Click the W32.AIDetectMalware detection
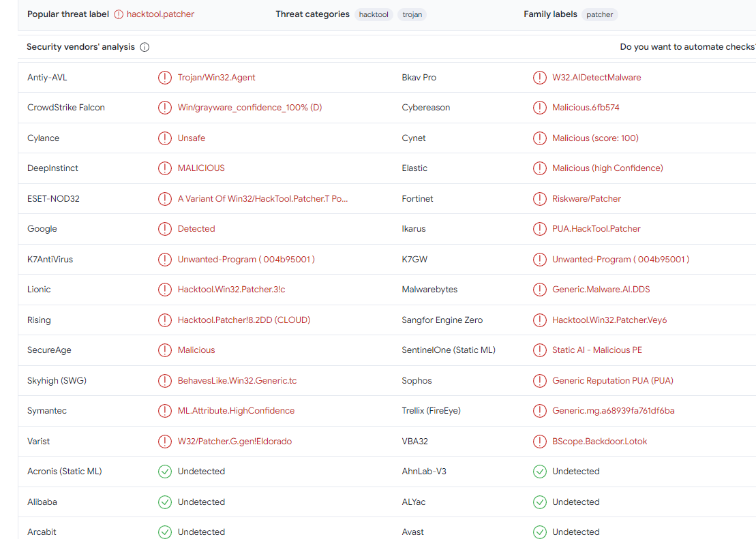 tap(596, 78)
